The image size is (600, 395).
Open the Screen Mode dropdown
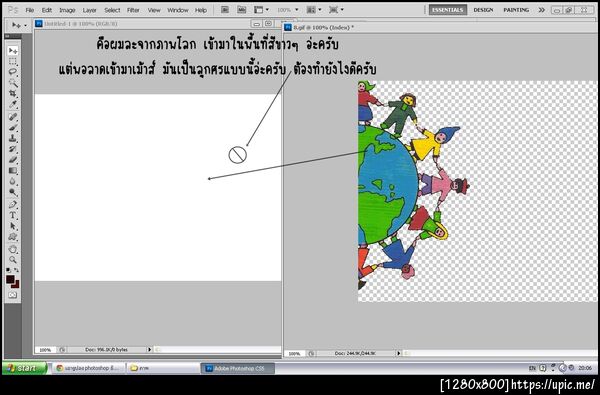pos(336,10)
